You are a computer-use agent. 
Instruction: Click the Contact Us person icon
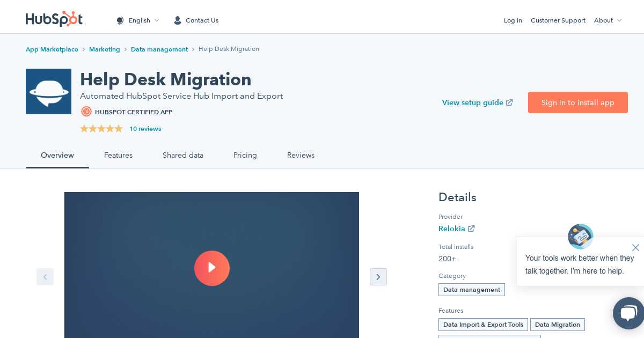pos(177,20)
